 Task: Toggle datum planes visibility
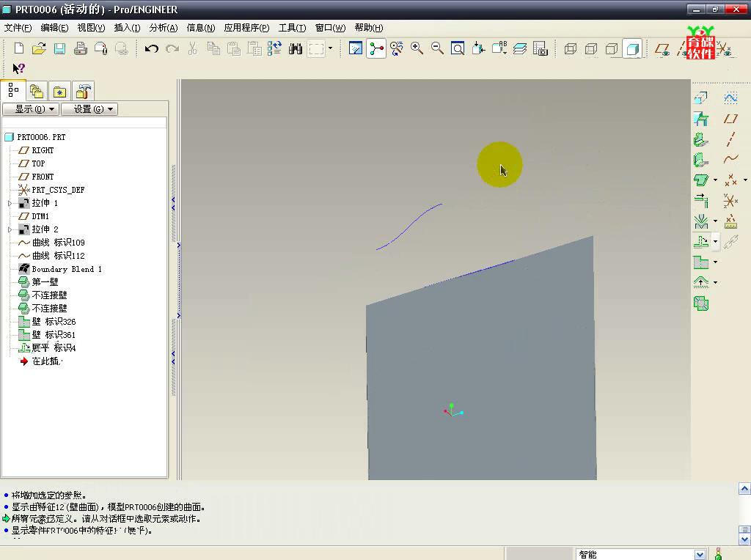point(662,48)
